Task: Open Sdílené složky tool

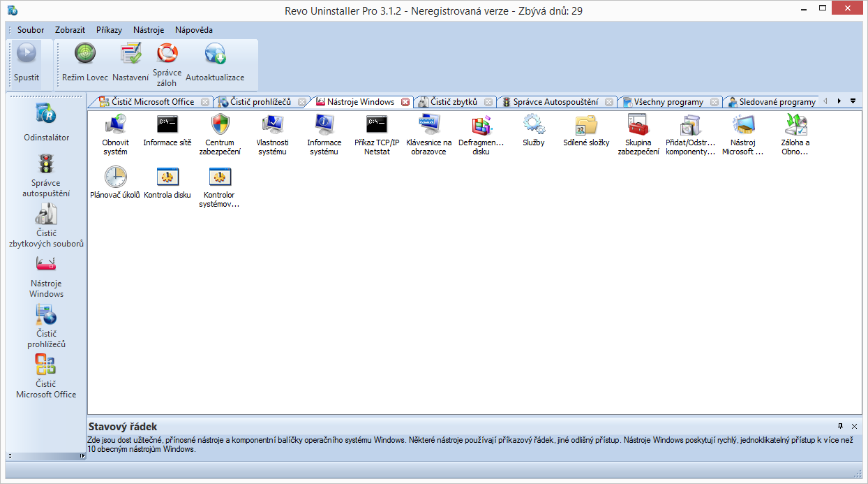Action: pyautogui.click(x=586, y=131)
